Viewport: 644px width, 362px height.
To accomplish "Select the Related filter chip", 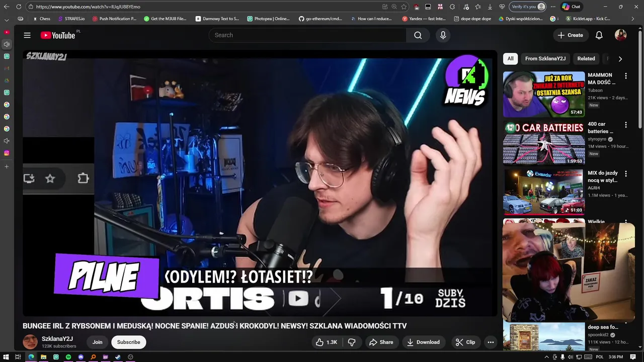I will tap(586, 59).
